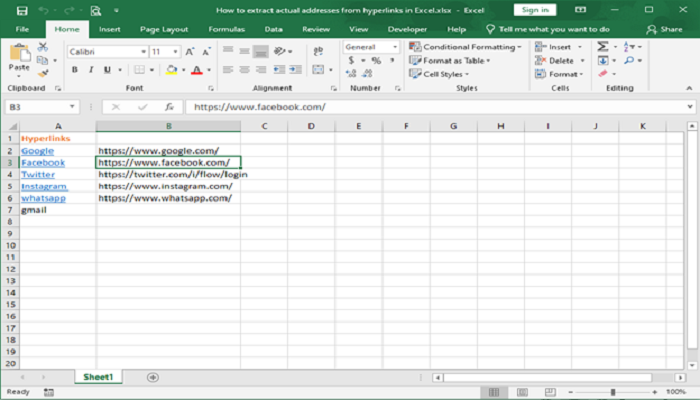Open the General number format dropdown

[x=395, y=47]
